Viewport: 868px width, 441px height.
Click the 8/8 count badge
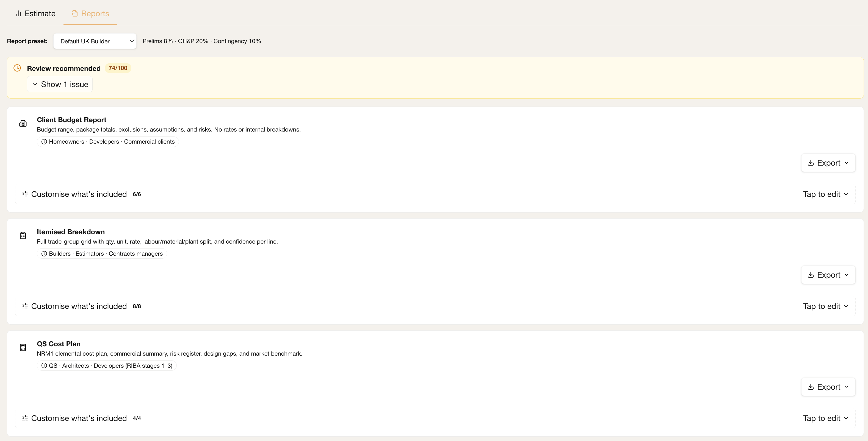click(x=137, y=306)
